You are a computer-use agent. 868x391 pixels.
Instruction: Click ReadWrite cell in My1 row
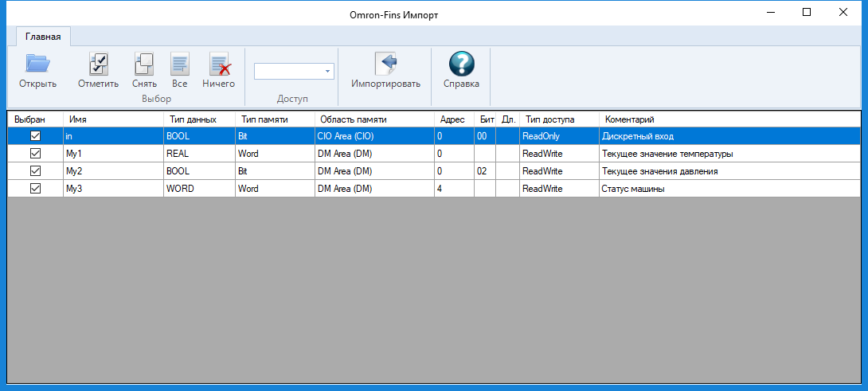pyautogui.click(x=559, y=154)
